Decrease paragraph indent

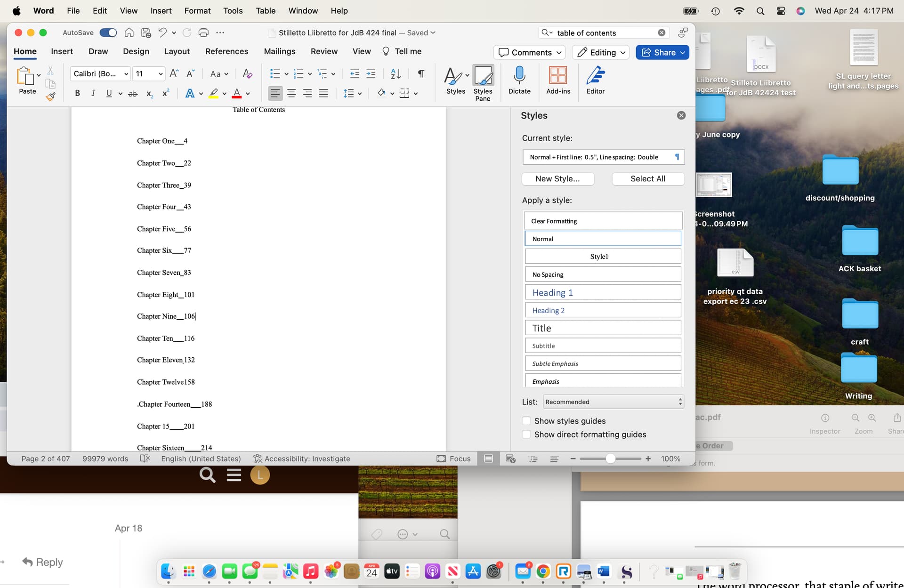[355, 73]
